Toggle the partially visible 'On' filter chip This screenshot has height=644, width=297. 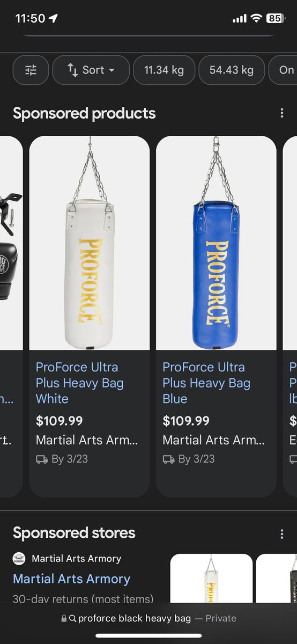283,70
